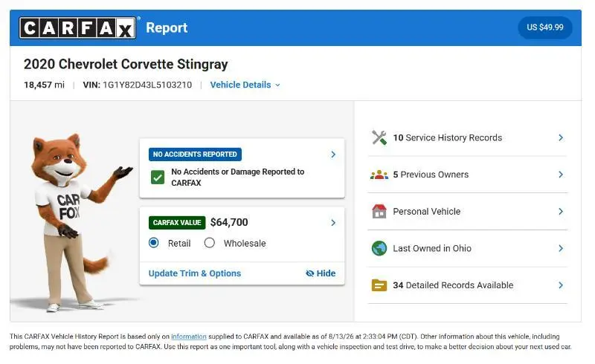This screenshot has width=595, height=364.
Task: Expand the Vehicle Details dropdown
Action: coord(245,85)
